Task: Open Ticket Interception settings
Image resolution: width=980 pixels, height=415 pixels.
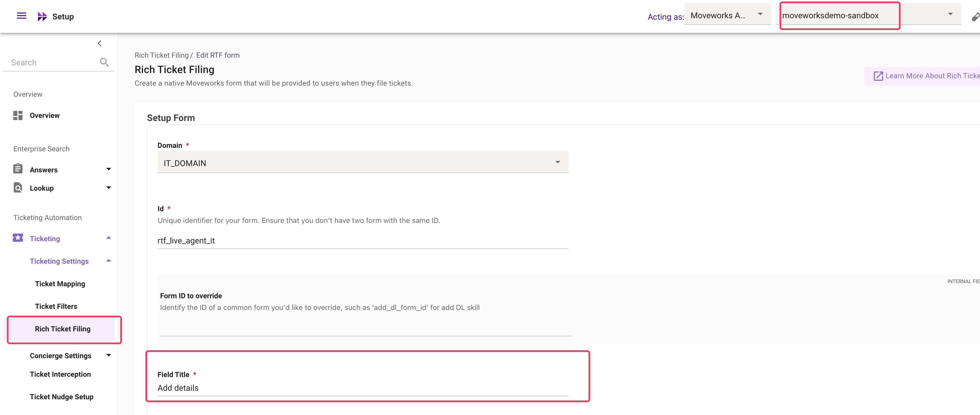Action: point(60,374)
